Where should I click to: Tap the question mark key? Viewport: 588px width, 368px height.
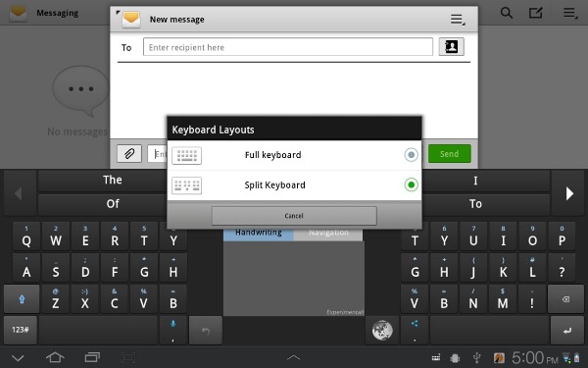(x=562, y=268)
